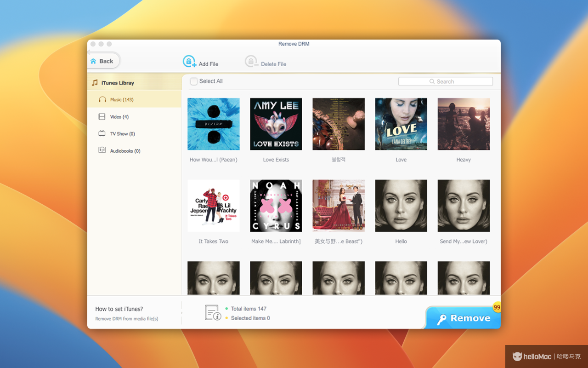Click the film strip icon beside Video
This screenshot has width=588, height=368.
(102, 117)
